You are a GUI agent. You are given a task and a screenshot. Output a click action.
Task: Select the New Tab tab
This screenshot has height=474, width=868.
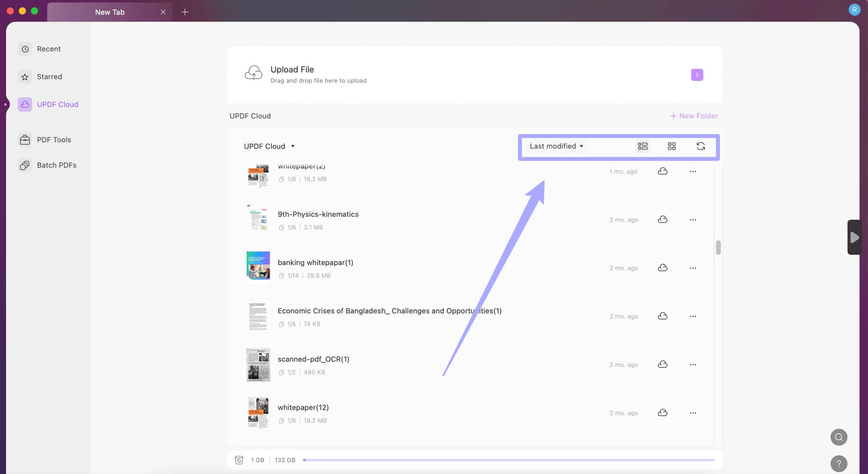(110, 12)
